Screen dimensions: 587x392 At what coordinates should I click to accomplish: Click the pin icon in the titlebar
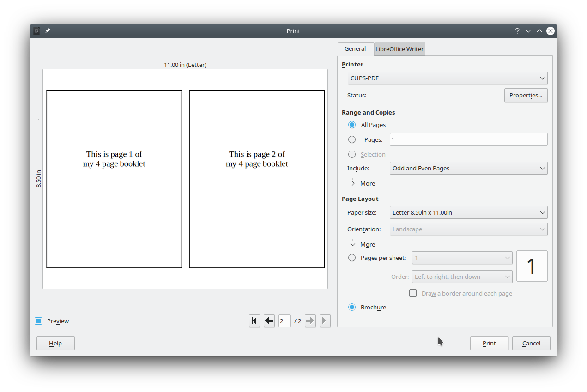(47, 31)
